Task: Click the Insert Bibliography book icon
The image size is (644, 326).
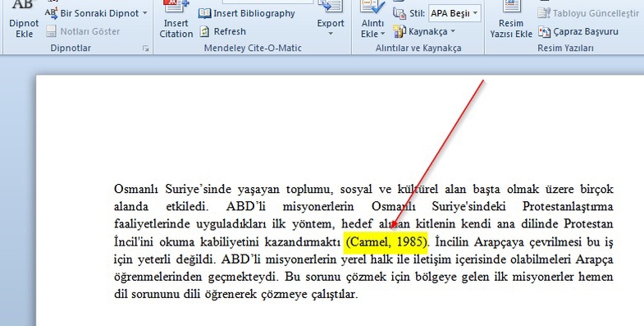Action: pos(204,14)
